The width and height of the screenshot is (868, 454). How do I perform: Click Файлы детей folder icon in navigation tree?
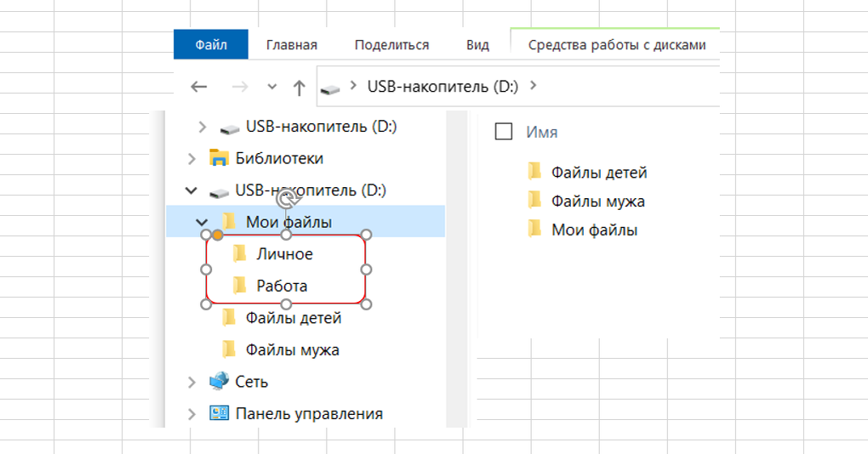pos(229,317)
